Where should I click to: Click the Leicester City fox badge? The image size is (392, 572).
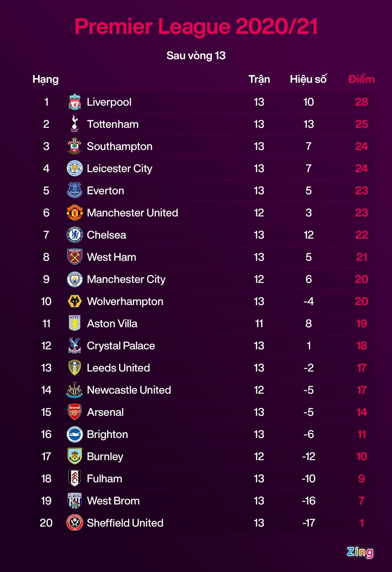click(75, 169)
